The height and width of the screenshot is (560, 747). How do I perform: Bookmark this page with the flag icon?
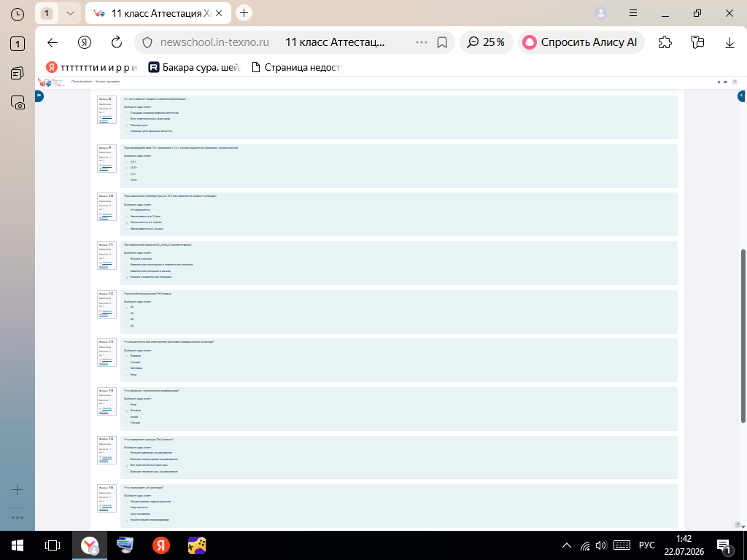pyautogui.click(x=442, y=42)
